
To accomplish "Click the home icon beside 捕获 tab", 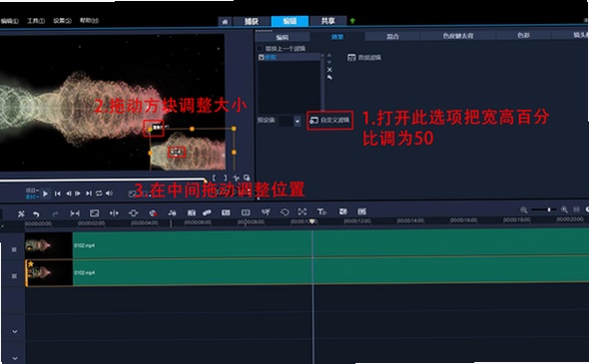I will (225, 22).
